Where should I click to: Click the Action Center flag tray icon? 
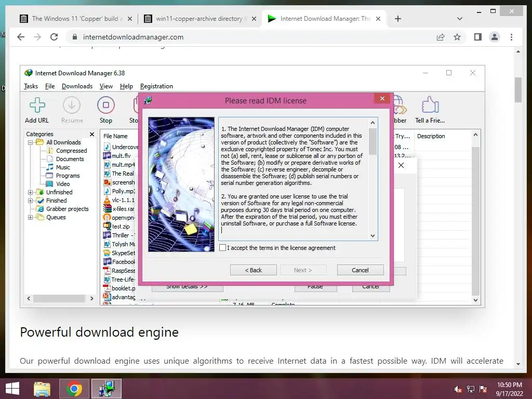click(483, 389)
